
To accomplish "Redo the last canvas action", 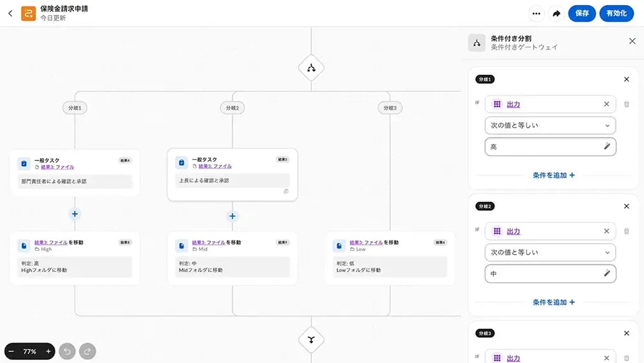I will [x=88, y=351].
